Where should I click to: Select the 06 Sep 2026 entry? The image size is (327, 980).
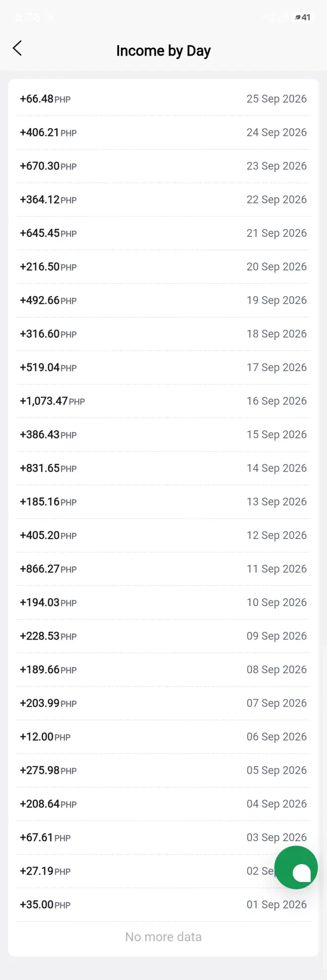(163, 737)
